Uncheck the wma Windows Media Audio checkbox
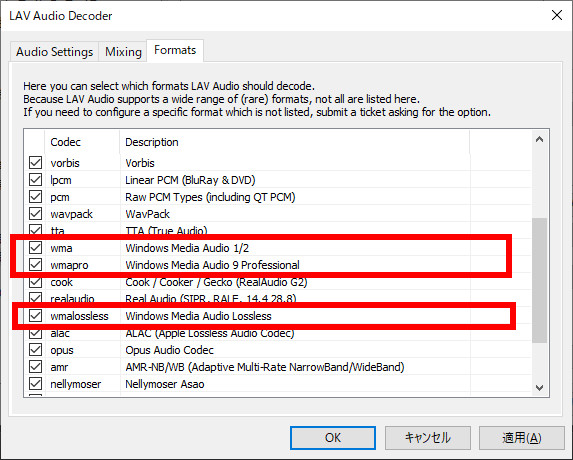The height and width of the screenshot is (460, 573). [35, 248]
